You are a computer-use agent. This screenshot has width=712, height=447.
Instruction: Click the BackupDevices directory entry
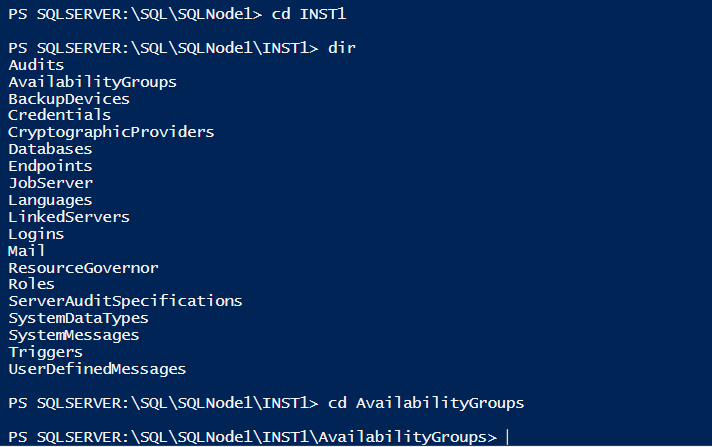68,99
